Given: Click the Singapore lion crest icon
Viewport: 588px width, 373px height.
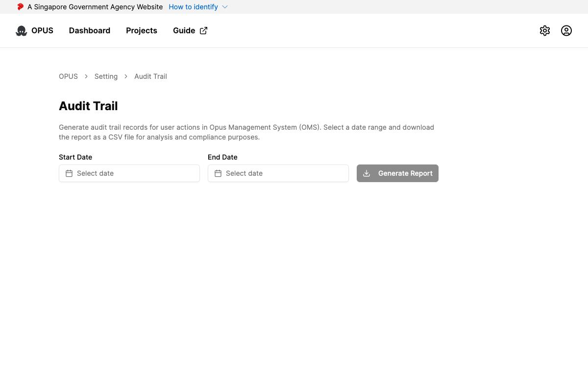Looking at the screenshot, I should [x=20, y=7].
